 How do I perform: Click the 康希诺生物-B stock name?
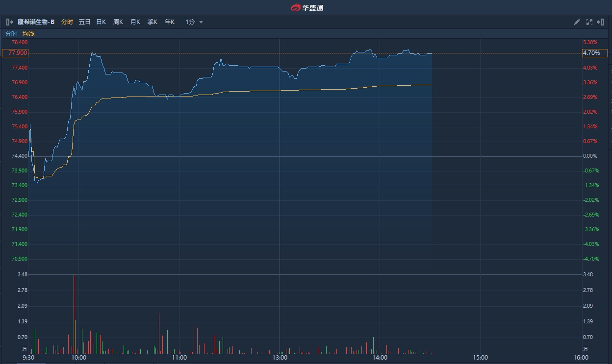(36, 22)
